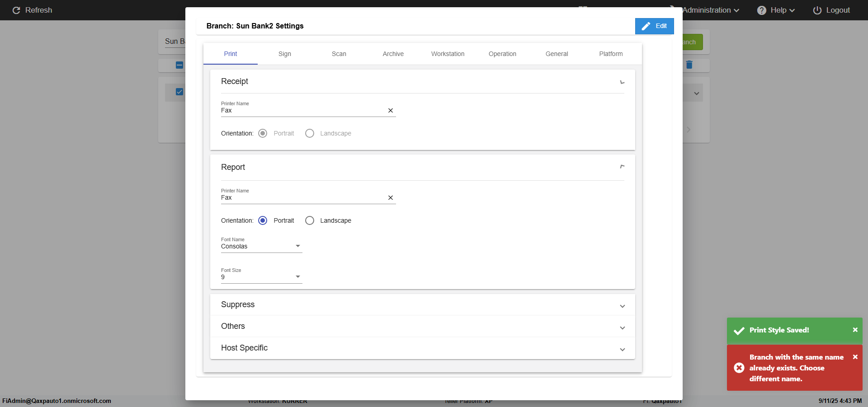The width and height of the screenshot is (868, 407).
Task: Click the Logout power icon
Action: [x=817, y=10]
